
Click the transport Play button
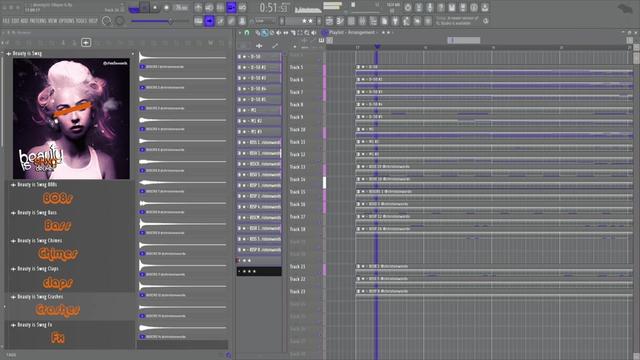[144, 7]
